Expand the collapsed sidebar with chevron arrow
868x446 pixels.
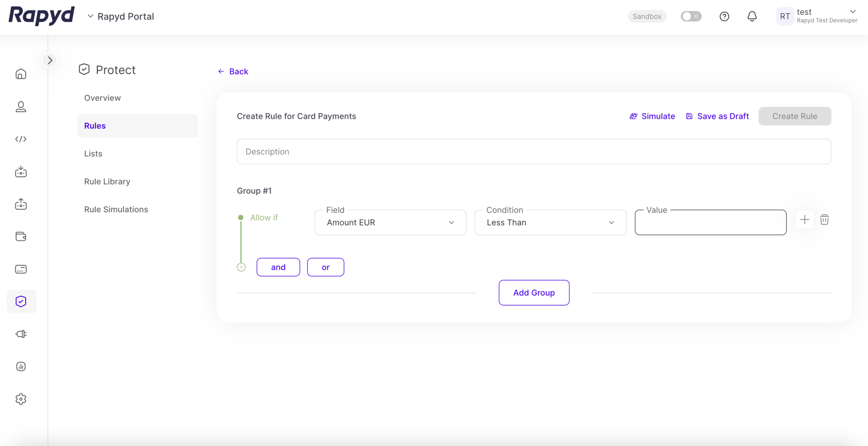point(50,61)
